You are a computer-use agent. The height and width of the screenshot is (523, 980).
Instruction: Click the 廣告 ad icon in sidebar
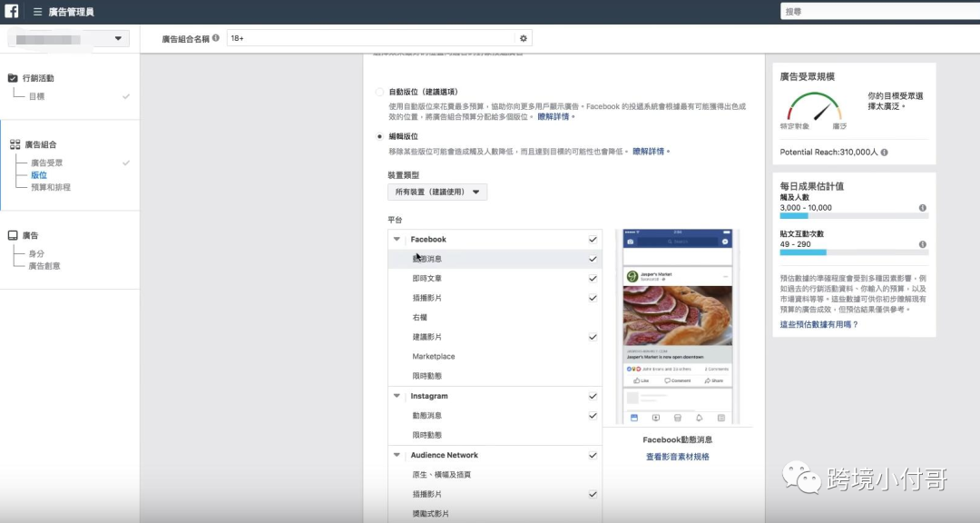pos(13,234)
